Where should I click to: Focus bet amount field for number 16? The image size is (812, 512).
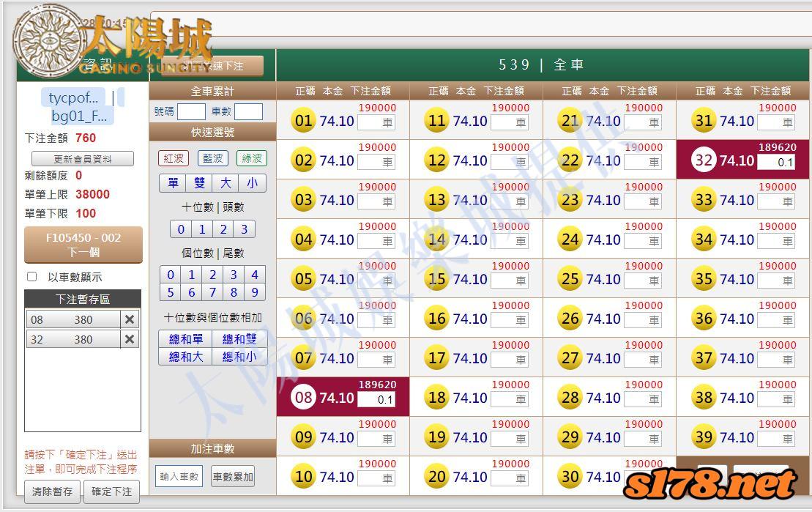click(x=510, y=320)
